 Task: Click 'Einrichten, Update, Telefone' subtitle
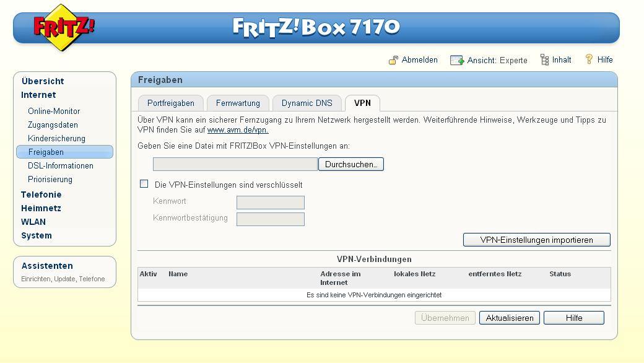pyautogui.click(x=63, y=279)
